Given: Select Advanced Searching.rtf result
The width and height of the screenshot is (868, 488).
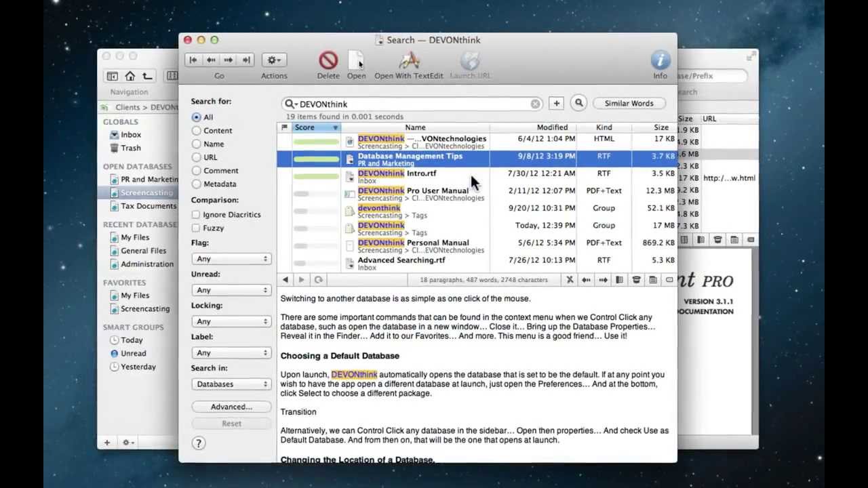Looking at the screenshot, I should click(477, 264).
